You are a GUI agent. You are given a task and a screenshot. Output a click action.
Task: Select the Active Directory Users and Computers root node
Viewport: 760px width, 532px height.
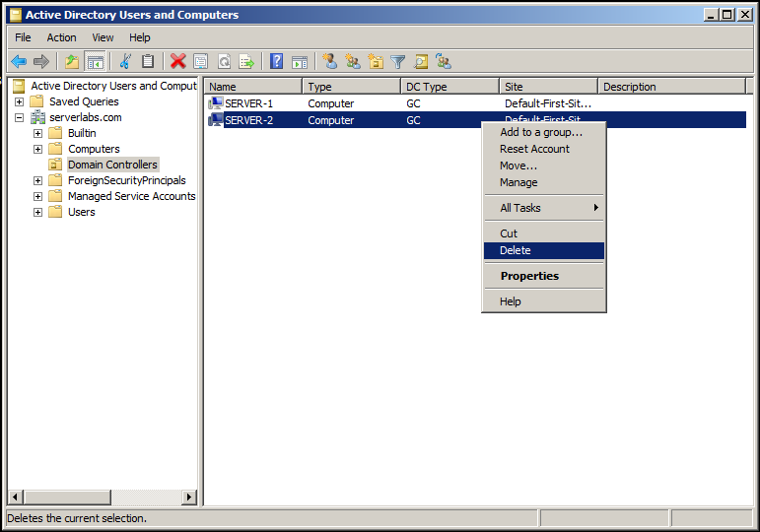pyautogui.click(x=113, y=86)
